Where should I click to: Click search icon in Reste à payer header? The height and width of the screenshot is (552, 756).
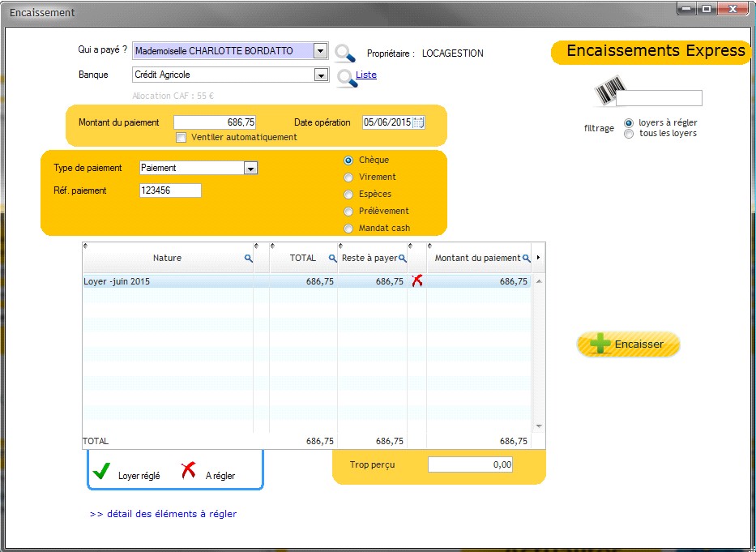[x=402, y=258]
